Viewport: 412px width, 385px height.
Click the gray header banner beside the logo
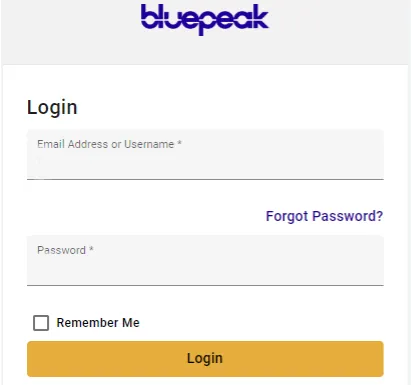340,33
